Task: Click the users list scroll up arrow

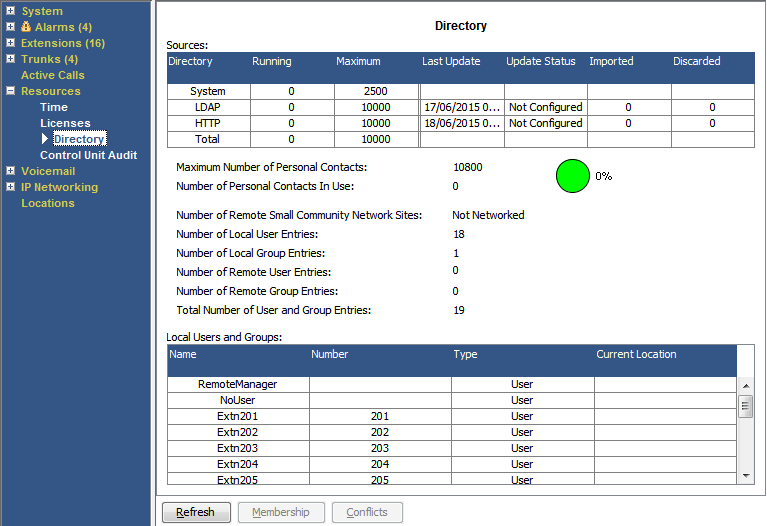Action: [746, 386]
